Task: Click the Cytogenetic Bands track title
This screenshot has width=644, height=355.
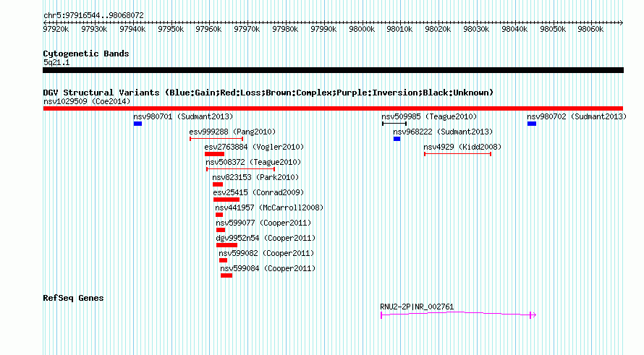Action: pos(86,54)
